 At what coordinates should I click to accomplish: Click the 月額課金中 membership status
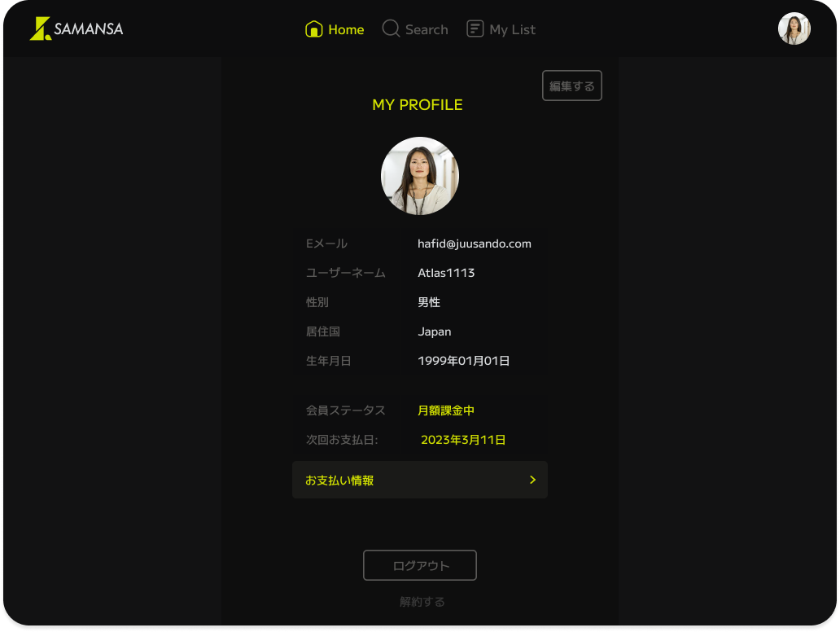point(445,410)
